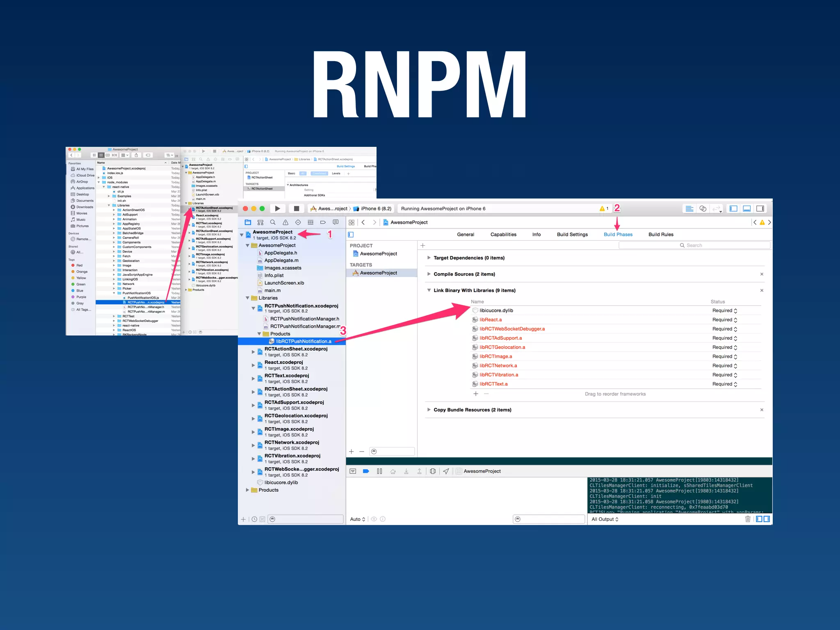Expand Compile Sources build phase

click(x=429, y=274)
